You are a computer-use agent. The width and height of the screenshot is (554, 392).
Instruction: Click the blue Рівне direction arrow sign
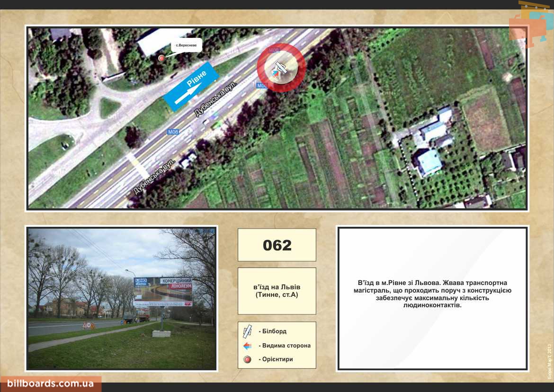[191, 87]
